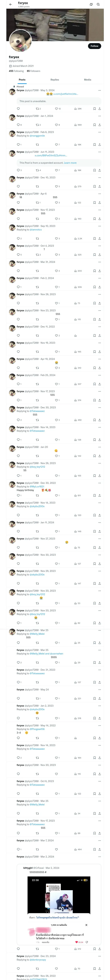This screenshot has height=980, width=110.
Task: Click the Learn more link on the suspended post
Action: (70, 163)
